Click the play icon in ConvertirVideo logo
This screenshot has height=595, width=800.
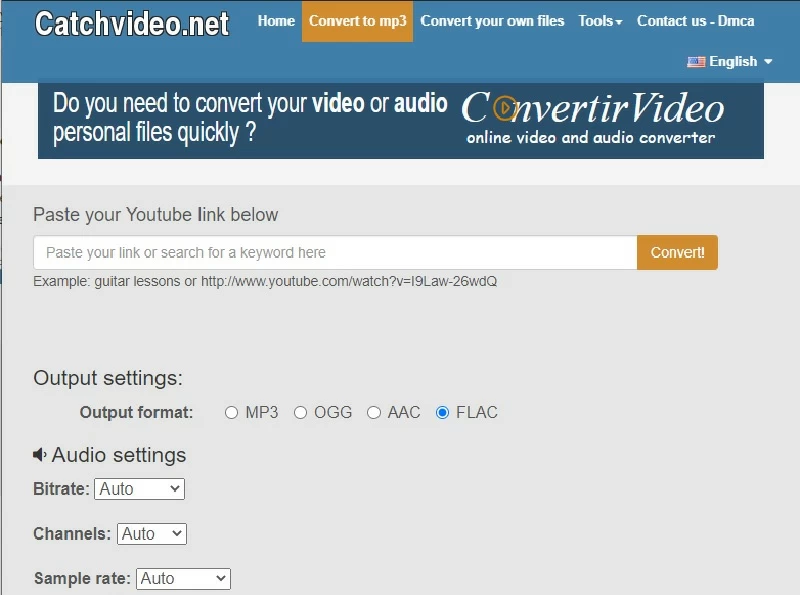(x=505, y=108)
